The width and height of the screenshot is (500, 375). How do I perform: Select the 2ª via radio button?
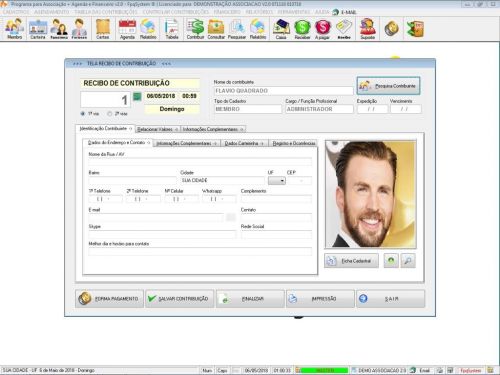109,114
